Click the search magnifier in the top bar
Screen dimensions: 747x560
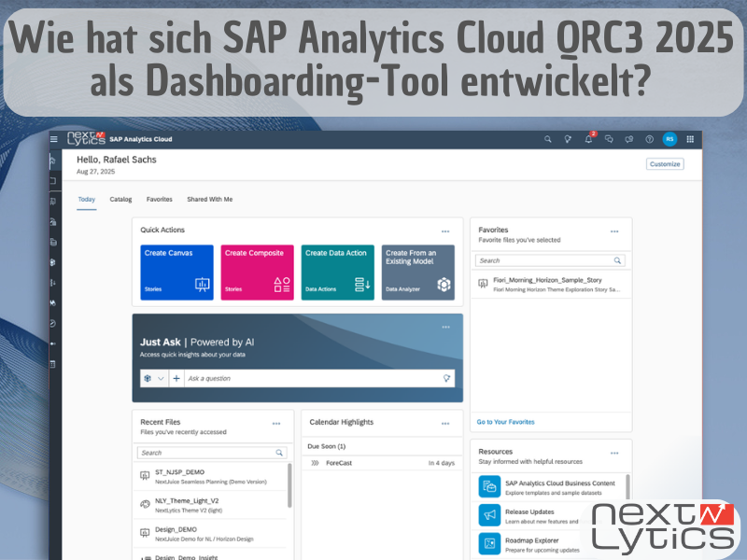point(548,139)
